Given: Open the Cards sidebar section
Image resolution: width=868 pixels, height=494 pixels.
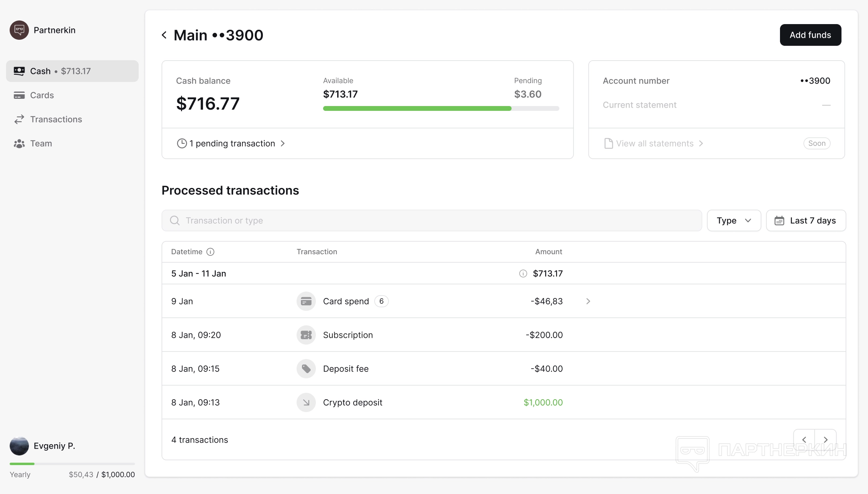Looking at the screenshot, I should (42, 95).
